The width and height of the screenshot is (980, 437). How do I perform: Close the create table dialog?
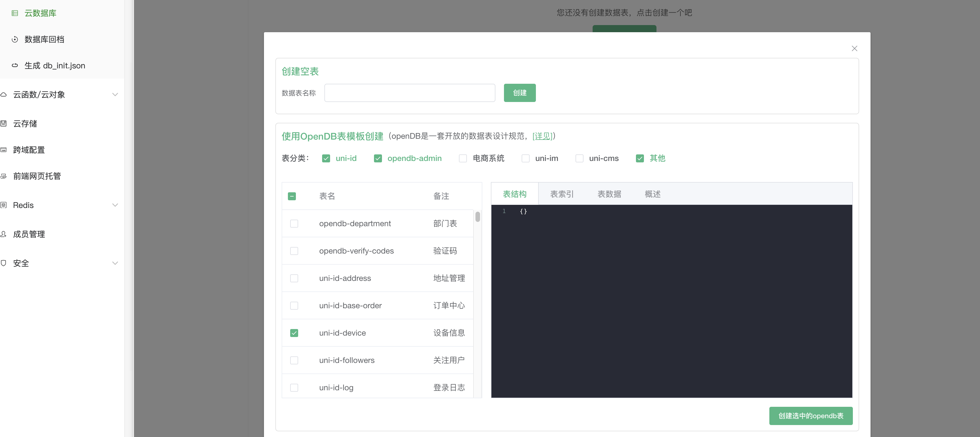coord(854,49)
